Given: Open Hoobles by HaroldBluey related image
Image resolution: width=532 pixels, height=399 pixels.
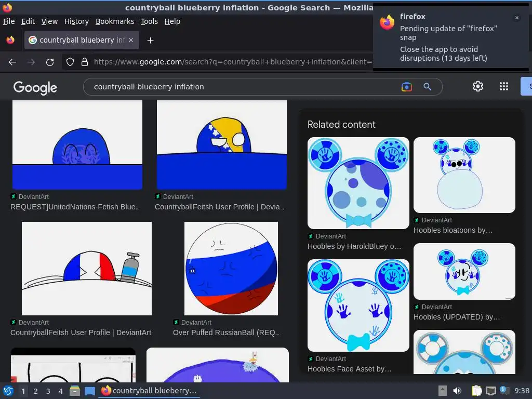Looking at the screenshot, I should [x=358, y=183].
